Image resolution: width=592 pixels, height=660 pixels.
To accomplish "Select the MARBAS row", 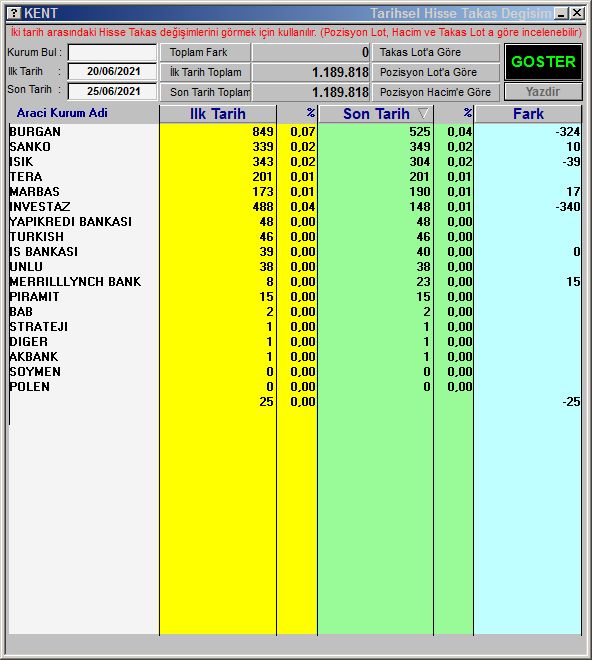I will [x=295, y=192].
